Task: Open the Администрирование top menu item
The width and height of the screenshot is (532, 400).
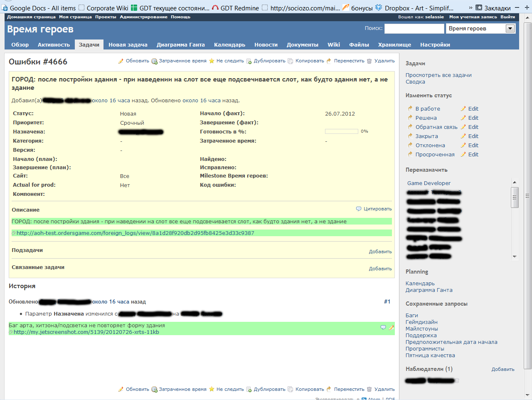Action: [143, 17]
